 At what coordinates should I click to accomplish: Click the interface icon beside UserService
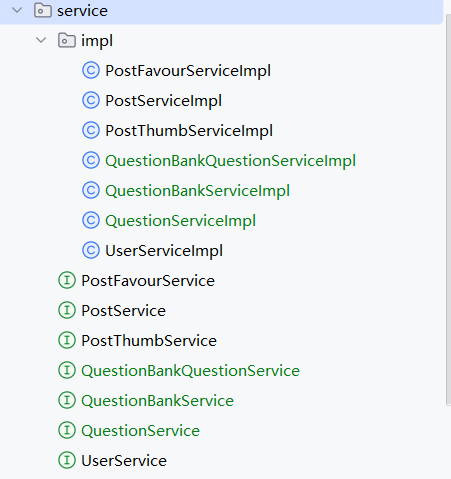[67, 460]
